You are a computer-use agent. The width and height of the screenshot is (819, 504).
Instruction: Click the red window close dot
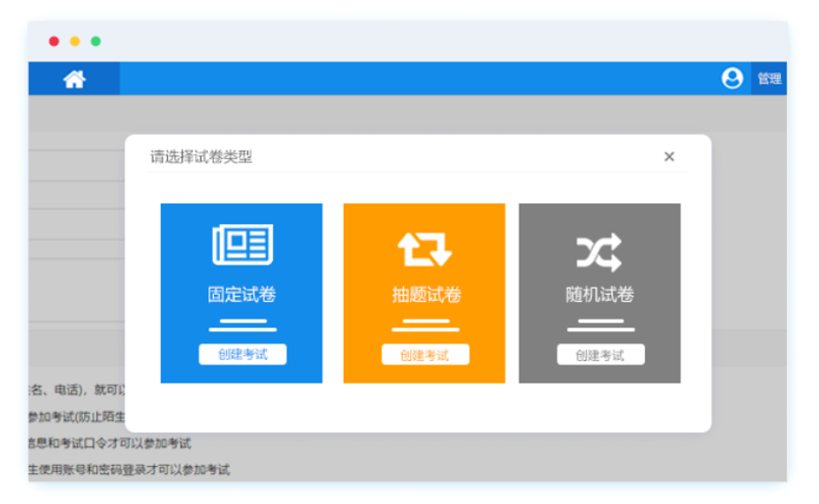54,41
